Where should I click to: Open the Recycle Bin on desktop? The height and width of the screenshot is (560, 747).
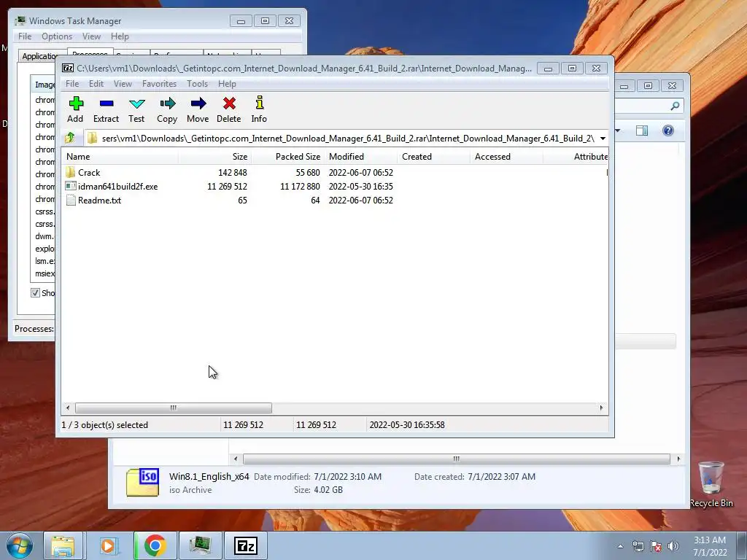(x=711, y=484)
